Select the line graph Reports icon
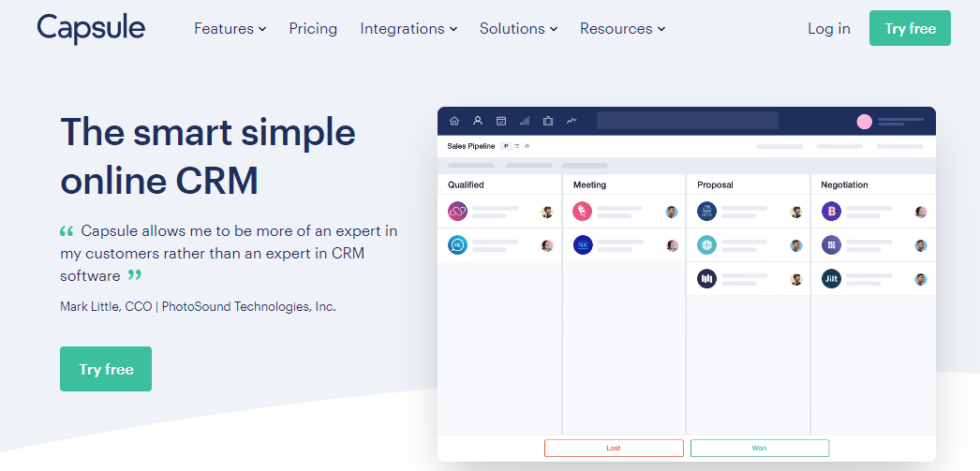Image resolution: width=980 pixels, height=471 pixels. tap(572, 121)
